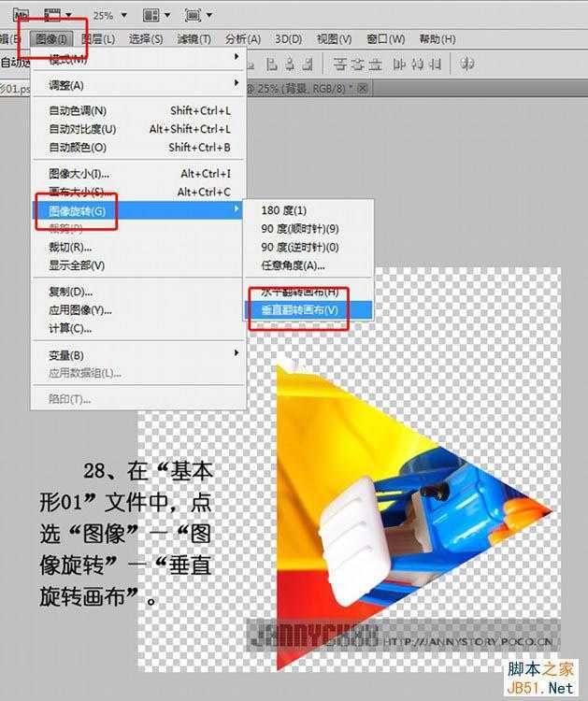
Task: Click the Auto-Align Layers icon
Action: click(x=466, y=64)
